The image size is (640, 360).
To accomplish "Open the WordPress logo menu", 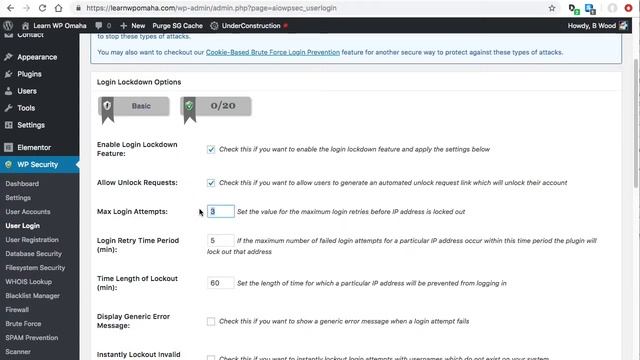I will (x=8, y=25).
